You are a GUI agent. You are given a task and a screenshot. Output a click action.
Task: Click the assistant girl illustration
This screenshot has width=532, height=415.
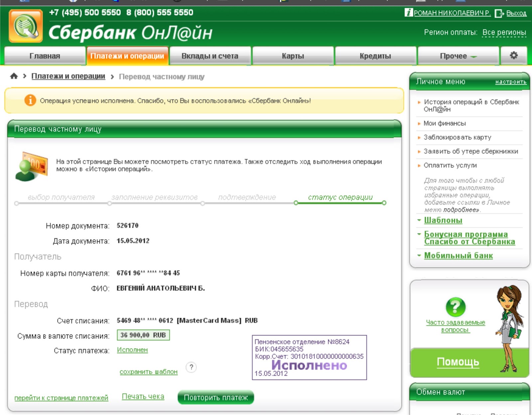point(509,328)
